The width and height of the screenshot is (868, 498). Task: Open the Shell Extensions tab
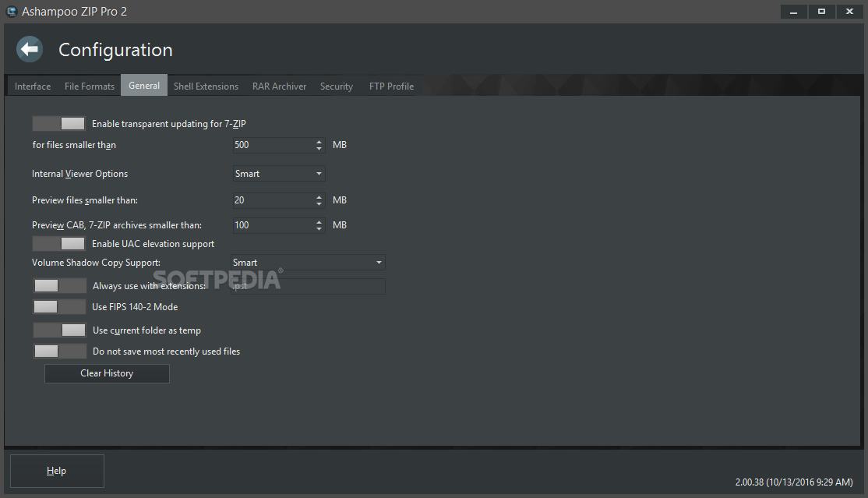coord(206,87)
